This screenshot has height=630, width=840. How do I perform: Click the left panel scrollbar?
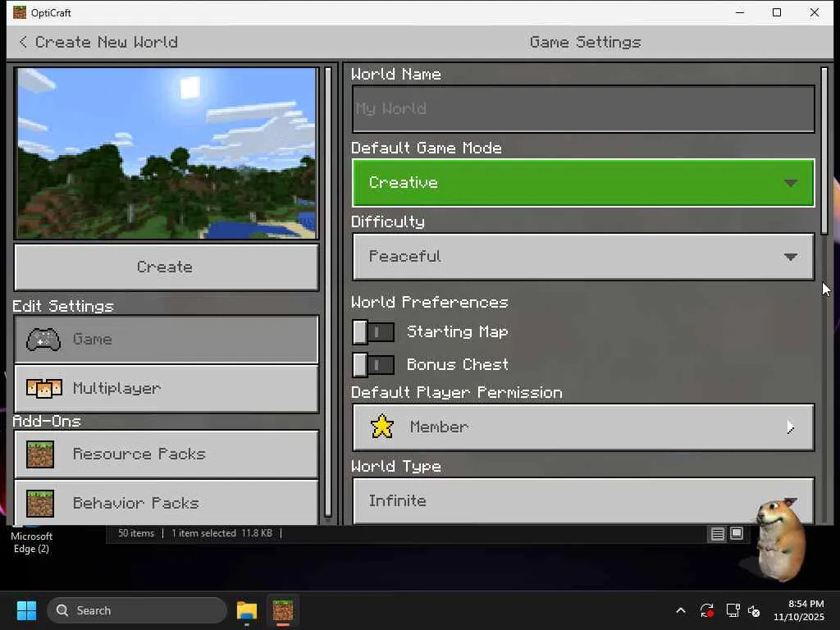328,292
